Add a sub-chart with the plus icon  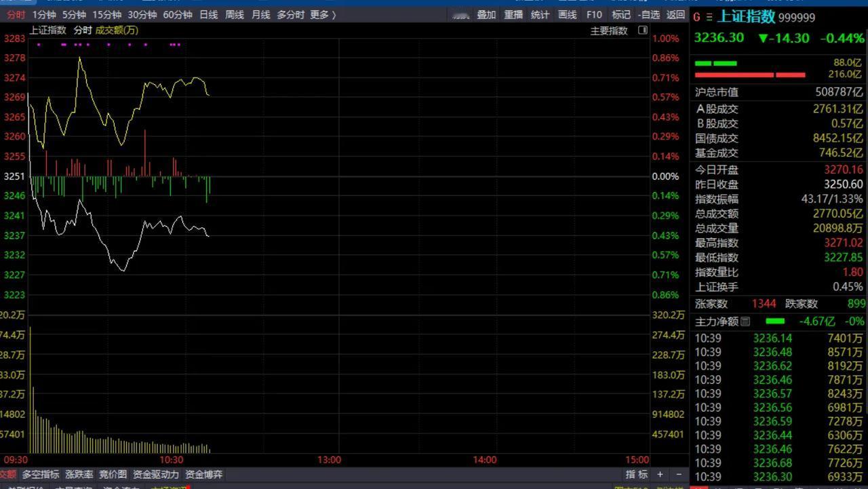(x=660, y=475)
